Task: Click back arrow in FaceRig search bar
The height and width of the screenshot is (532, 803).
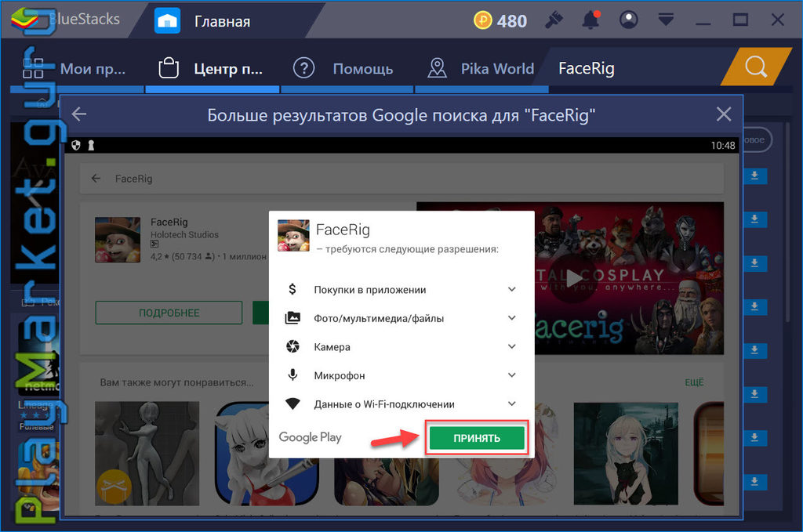Action: pyautogui.click(x=96, y=179)
